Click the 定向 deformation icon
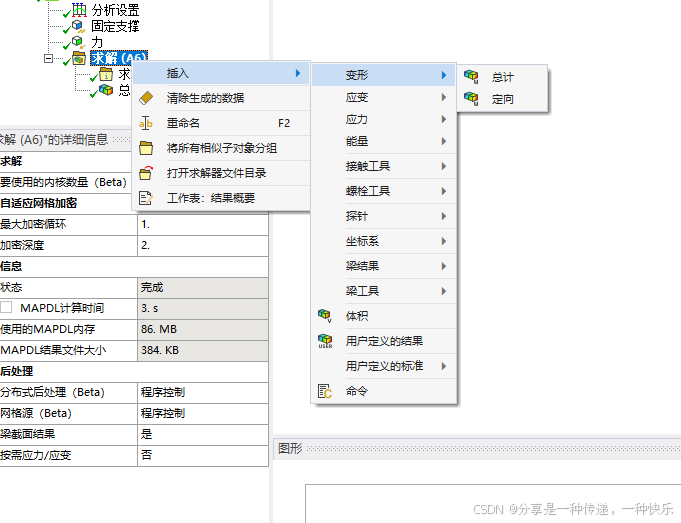 471,99
